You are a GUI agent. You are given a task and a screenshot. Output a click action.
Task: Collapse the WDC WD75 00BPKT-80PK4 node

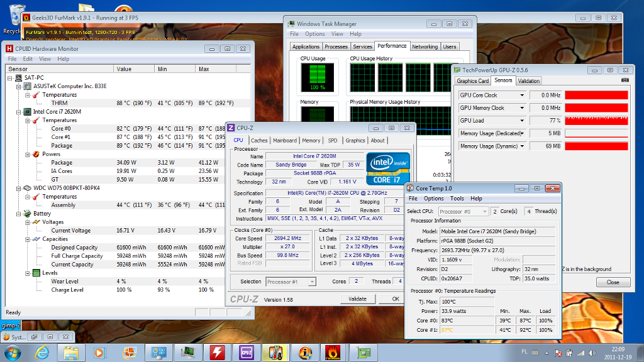click(18, 188)
